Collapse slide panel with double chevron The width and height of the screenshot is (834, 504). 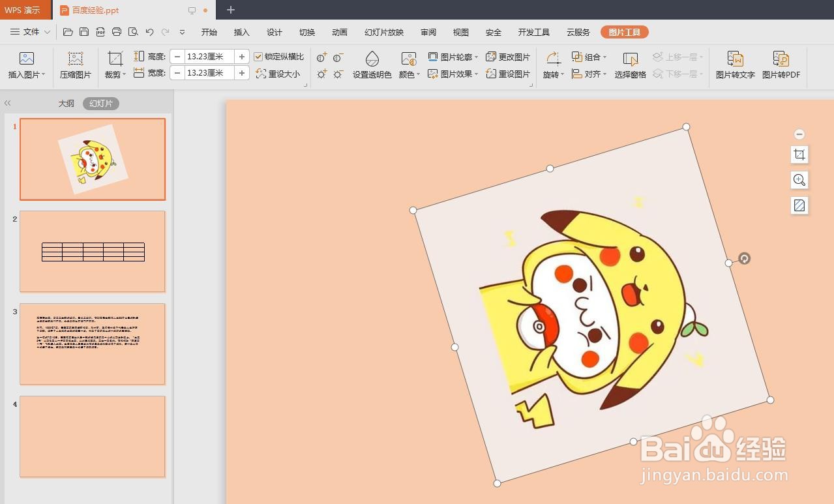tap(8, 103)
